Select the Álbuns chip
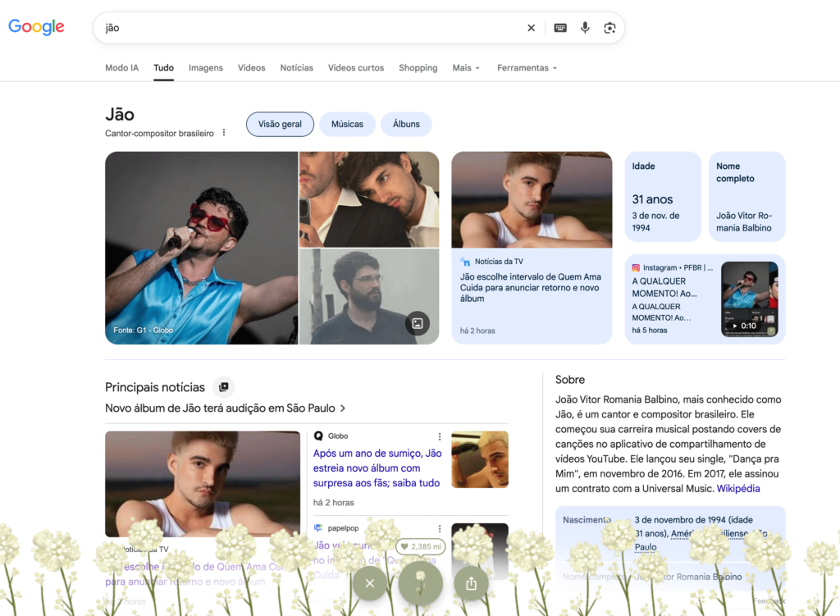The height and width of the screenshot is (616, 840). coord(406,125)
